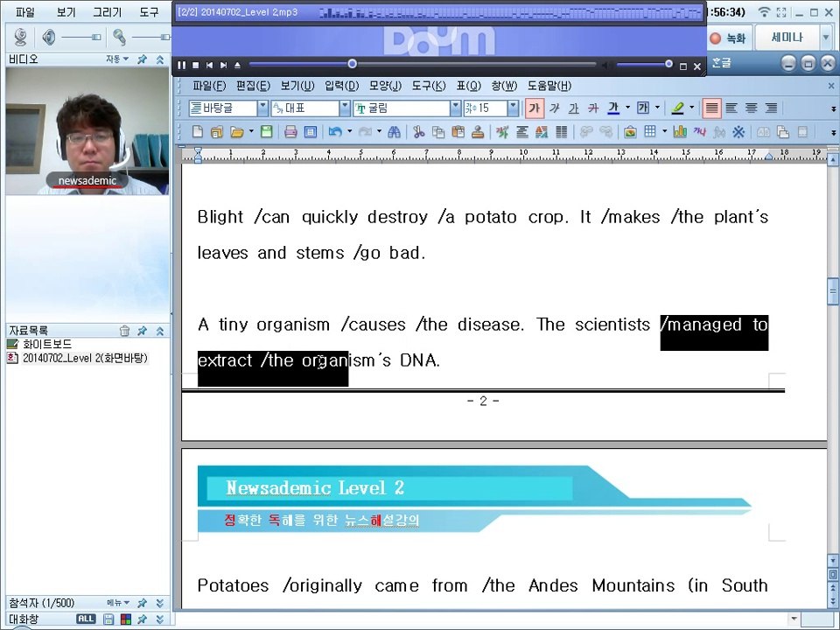Click the highlighter pen icon
This screenshot has width=840, height=630.
[677, 108]
